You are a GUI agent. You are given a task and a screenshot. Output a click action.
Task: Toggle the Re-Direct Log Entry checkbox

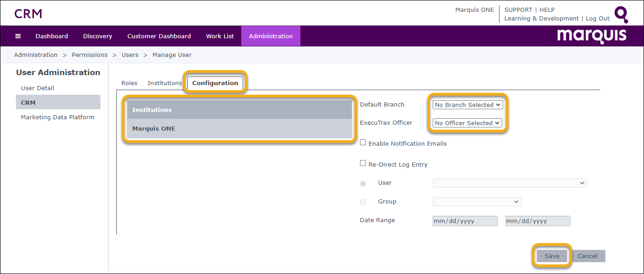[363, 163]
